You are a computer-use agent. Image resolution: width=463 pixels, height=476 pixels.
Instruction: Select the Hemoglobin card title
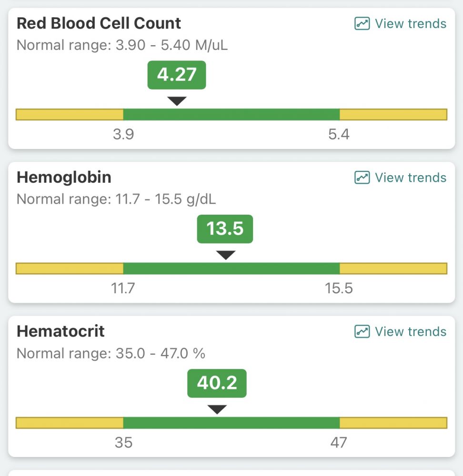(64, 178)
